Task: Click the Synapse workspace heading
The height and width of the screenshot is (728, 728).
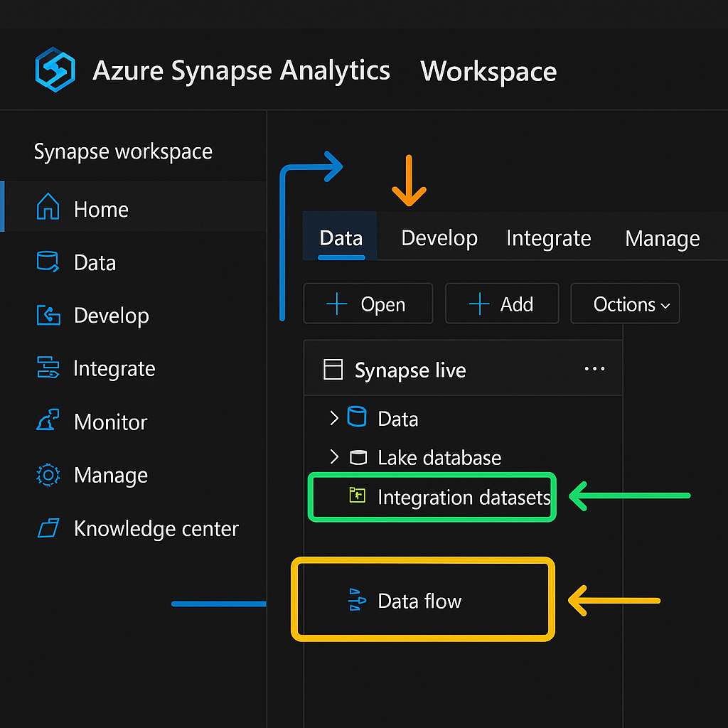Action: click(x=123, y=151)
